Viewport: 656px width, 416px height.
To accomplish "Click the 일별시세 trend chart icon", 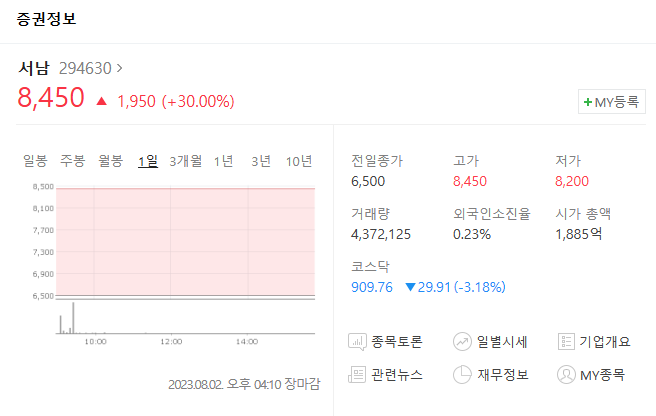I will point(462,342).
